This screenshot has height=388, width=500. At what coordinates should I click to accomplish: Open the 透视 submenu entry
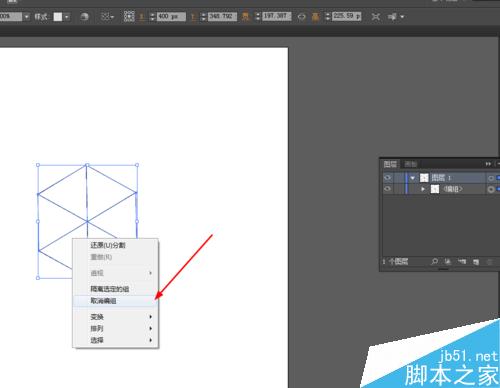[x=115, y=273]
